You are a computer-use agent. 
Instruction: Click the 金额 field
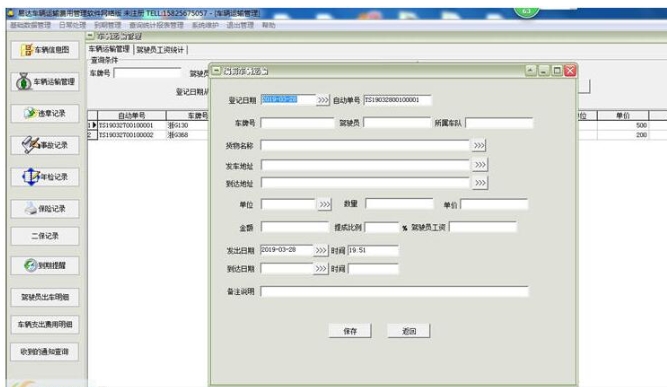tap(295, 228)
